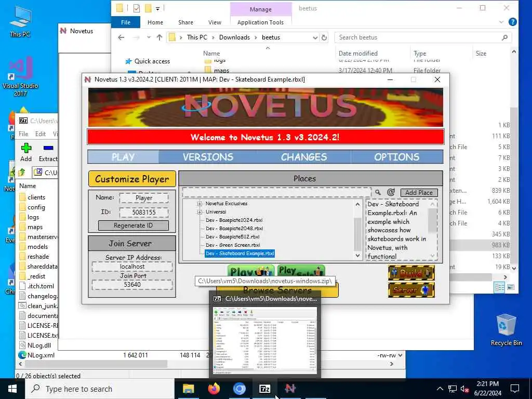Click the Server button
Screen dimensions: 532x399
411,290
